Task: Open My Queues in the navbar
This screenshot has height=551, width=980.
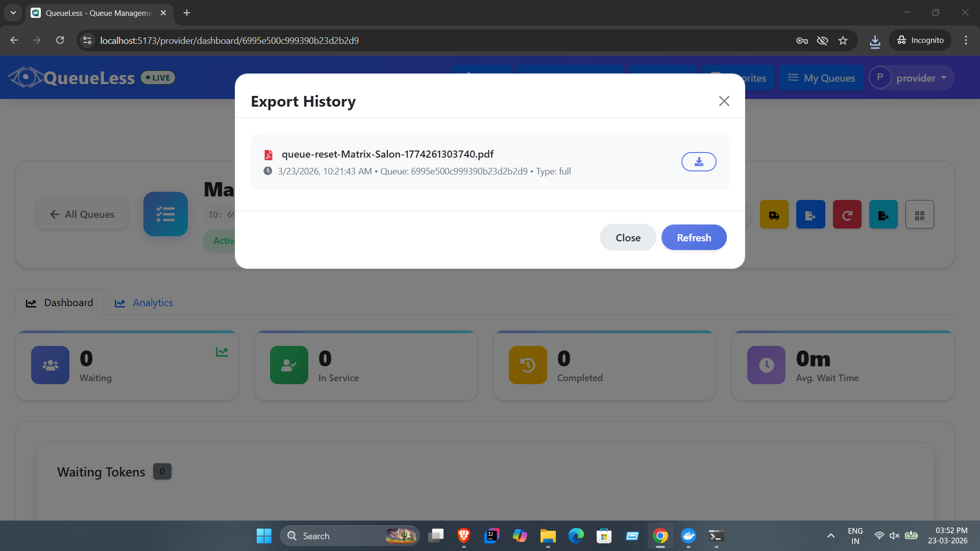Action: (821, 78)
